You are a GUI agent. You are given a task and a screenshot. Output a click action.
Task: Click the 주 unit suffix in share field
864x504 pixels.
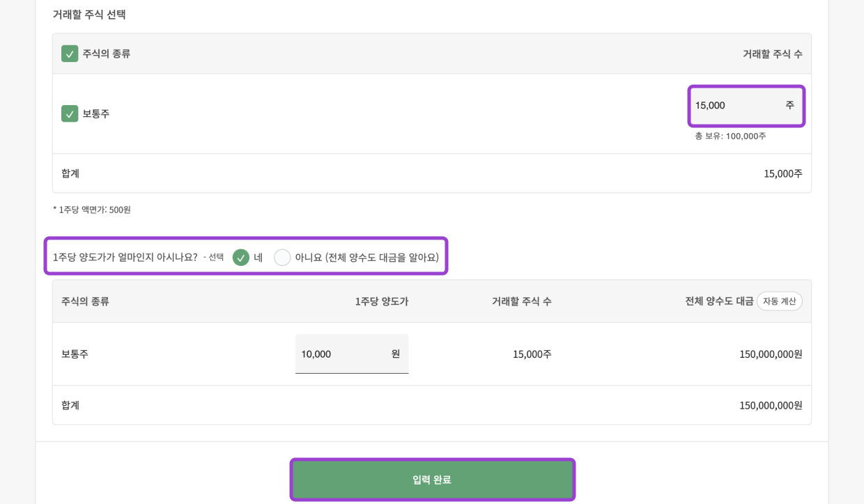coord(789,105)
